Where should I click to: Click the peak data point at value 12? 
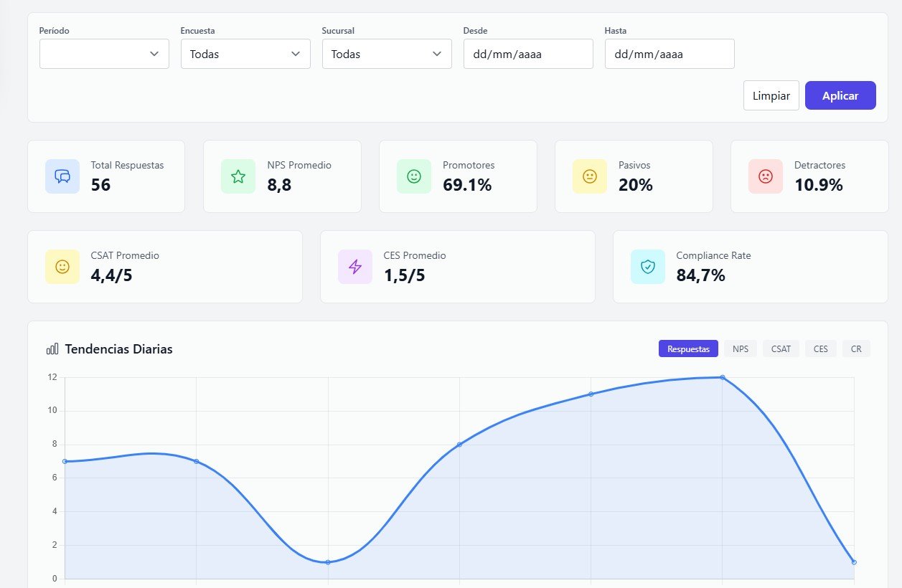pyautogui.click(x=723, y=377)
